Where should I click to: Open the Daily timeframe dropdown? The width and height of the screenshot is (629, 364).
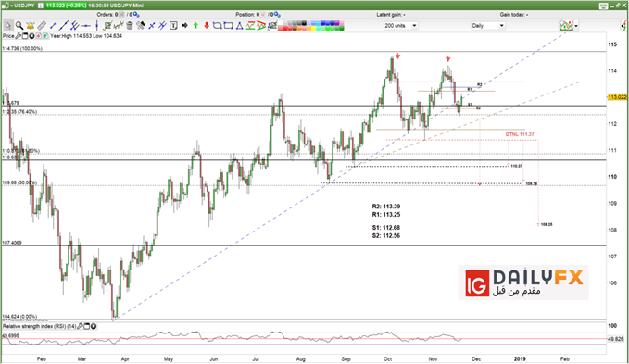(487, 26)
